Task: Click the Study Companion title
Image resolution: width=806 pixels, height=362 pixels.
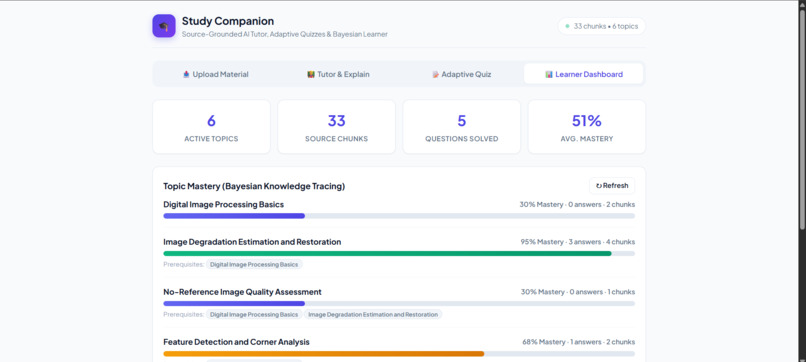Action: [228, 21]
